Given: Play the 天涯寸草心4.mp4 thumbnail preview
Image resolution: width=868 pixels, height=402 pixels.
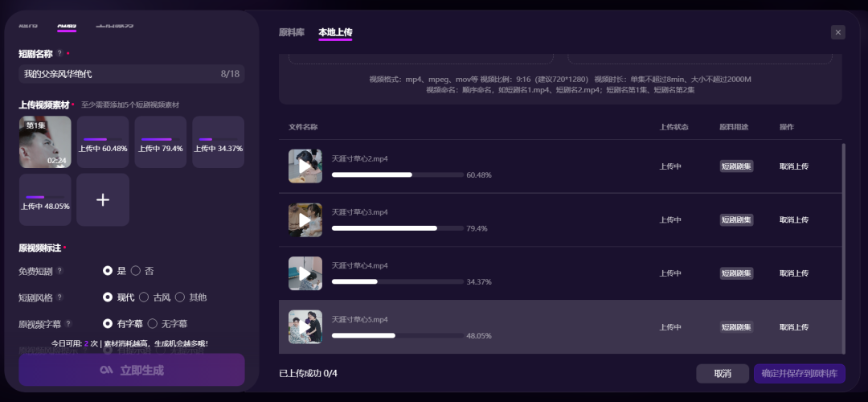Looking at the screenshot, I should coord(305,273).
